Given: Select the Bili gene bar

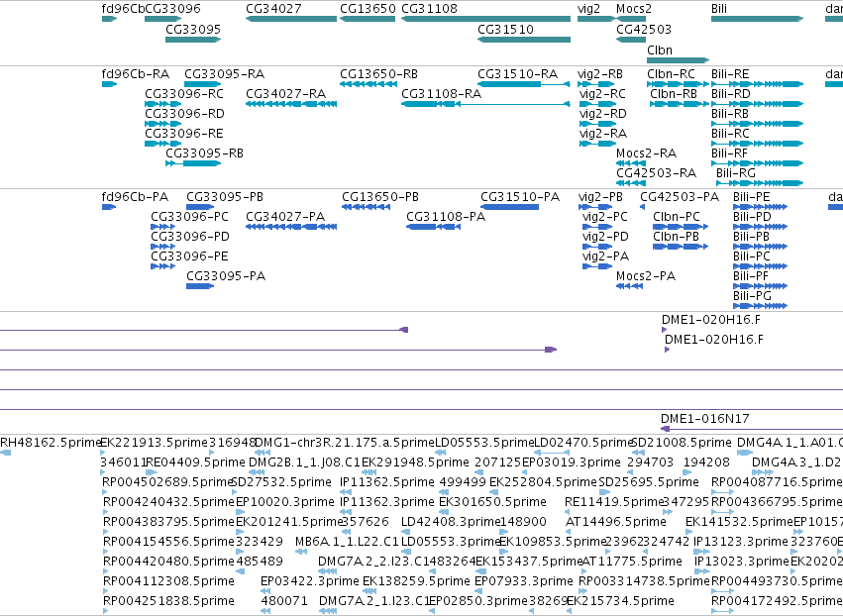Looking at the screenshot, I should click(x=757, y=19).
